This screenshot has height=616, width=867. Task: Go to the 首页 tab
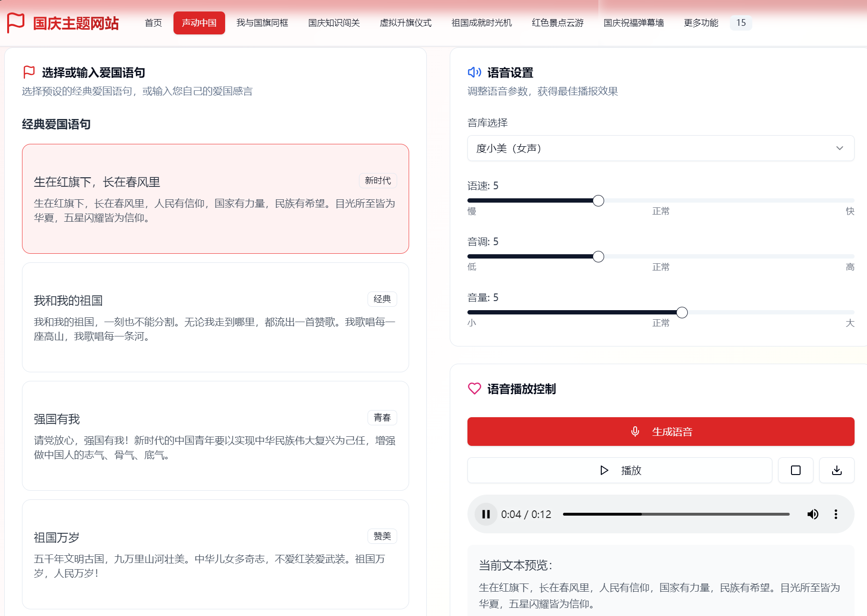[x=153, y=23]
